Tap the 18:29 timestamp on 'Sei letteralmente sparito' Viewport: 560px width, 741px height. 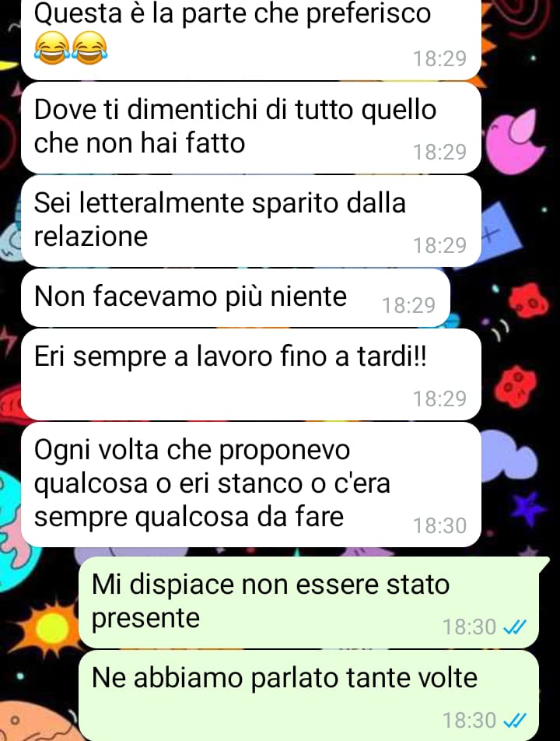[x=439, y=245]
